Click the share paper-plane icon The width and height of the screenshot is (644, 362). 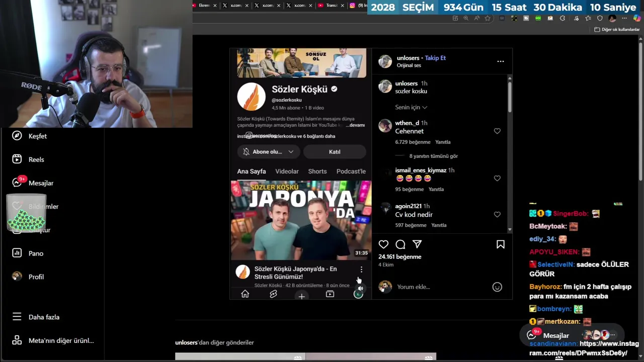pos(417,244)
